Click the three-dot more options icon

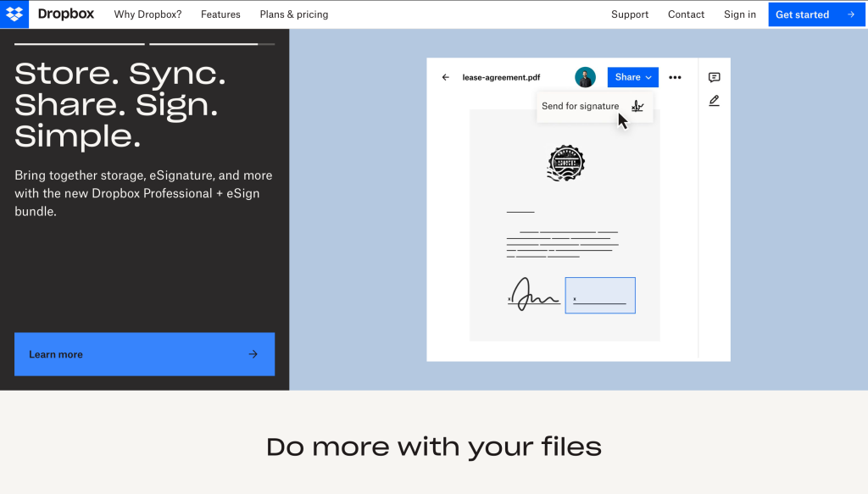click(x=675, y=77)
